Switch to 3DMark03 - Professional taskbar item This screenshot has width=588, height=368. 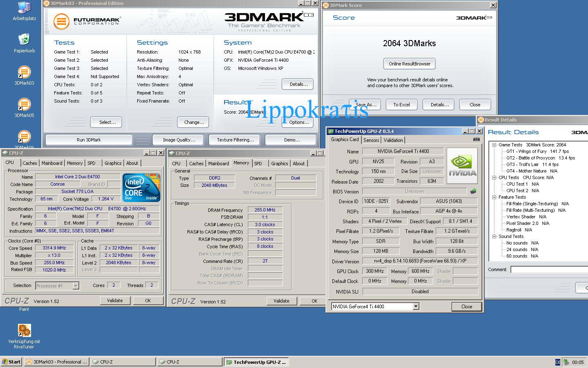click(x=56, y=362)
